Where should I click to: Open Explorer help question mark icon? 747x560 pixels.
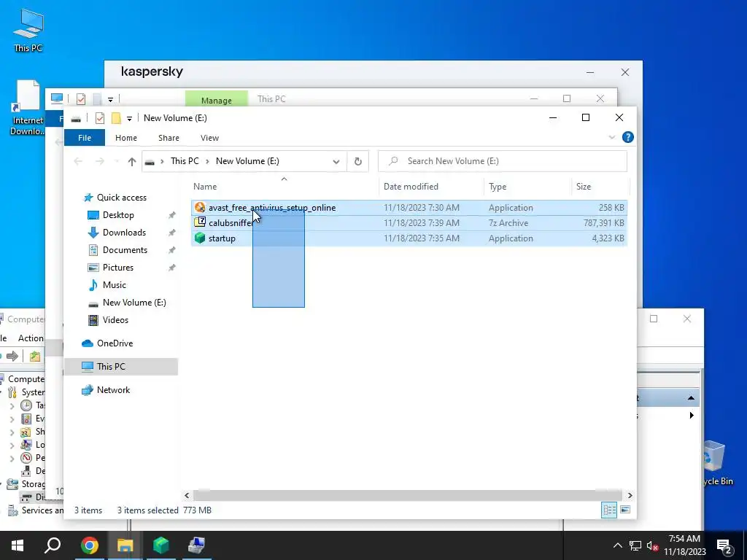click(x=628, y=137)
